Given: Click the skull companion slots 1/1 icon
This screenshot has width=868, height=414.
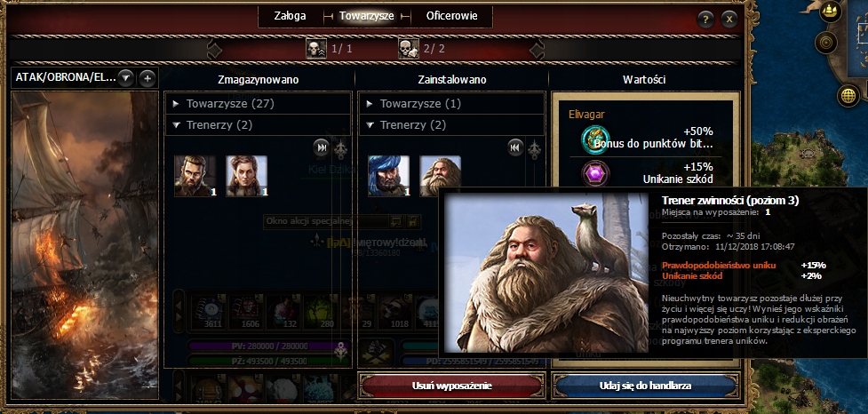Looking at the screenshot, I should 316,49.
